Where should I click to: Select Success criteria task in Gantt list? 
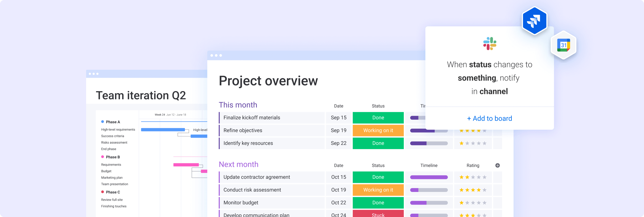pos(112,136)
